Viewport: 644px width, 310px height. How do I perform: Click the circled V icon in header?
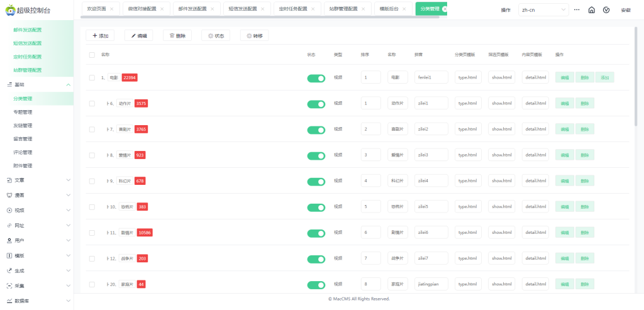pos(606,10)
